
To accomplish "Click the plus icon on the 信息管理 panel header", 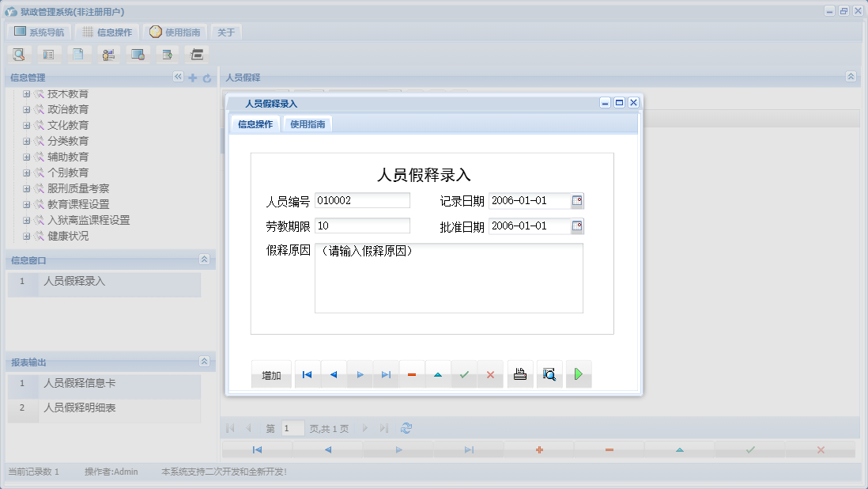I will pyautogui.click(x=192, y=78).
